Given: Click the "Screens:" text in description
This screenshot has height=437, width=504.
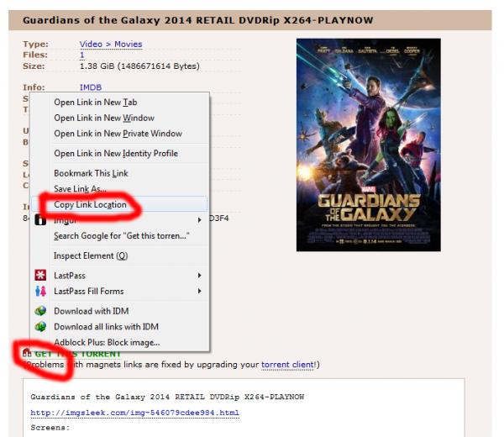Looking at the screenshot, I should pyautogui.click(x=50, y=428).
